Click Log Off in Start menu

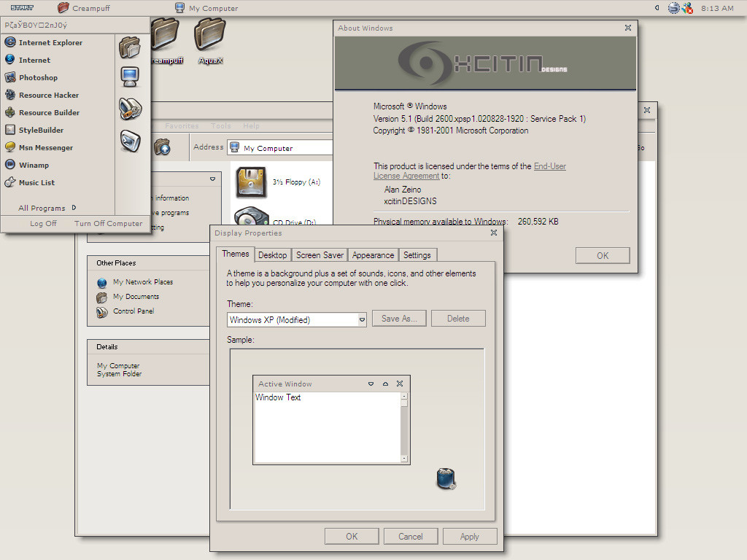(43, 223)
